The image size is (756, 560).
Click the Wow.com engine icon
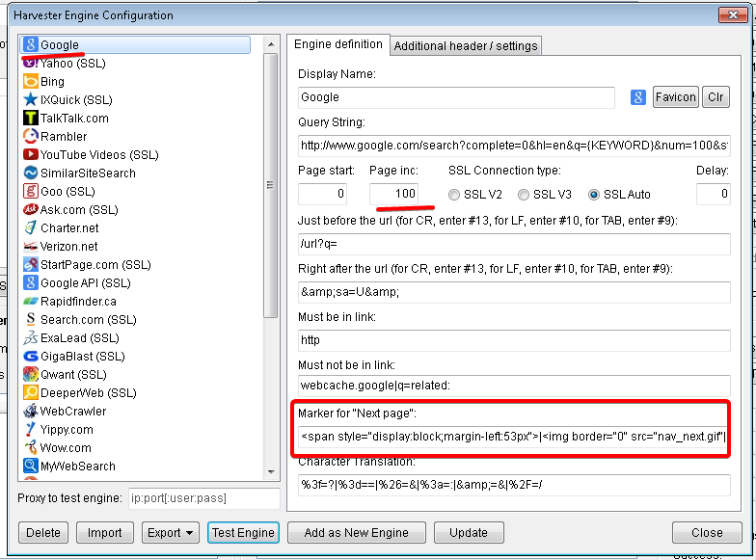click(x=31, y=447)
